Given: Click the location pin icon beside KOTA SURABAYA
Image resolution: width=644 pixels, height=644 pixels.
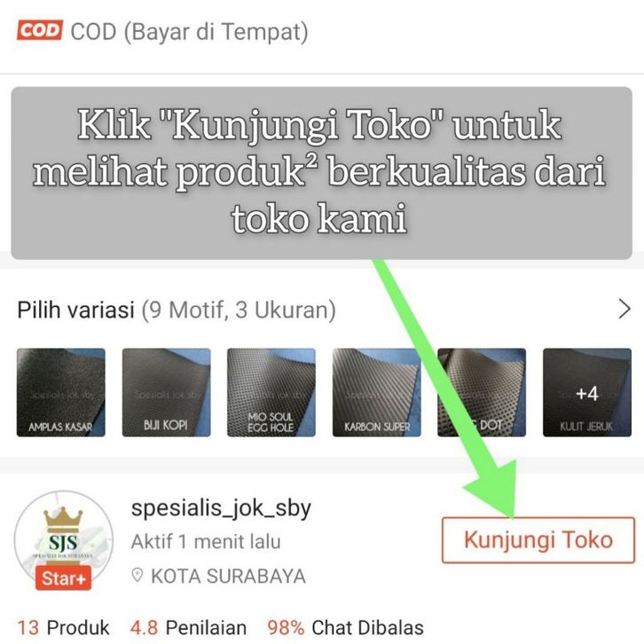Looking at the screenshot, I should [x=137, y=576].
